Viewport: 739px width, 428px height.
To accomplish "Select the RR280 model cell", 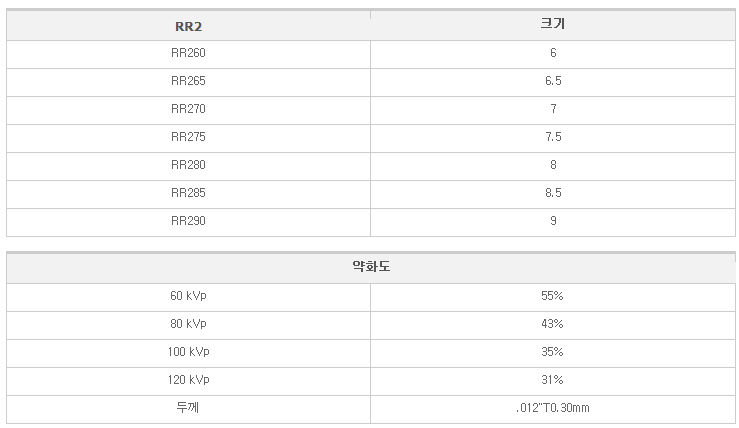I will [189, 165].
